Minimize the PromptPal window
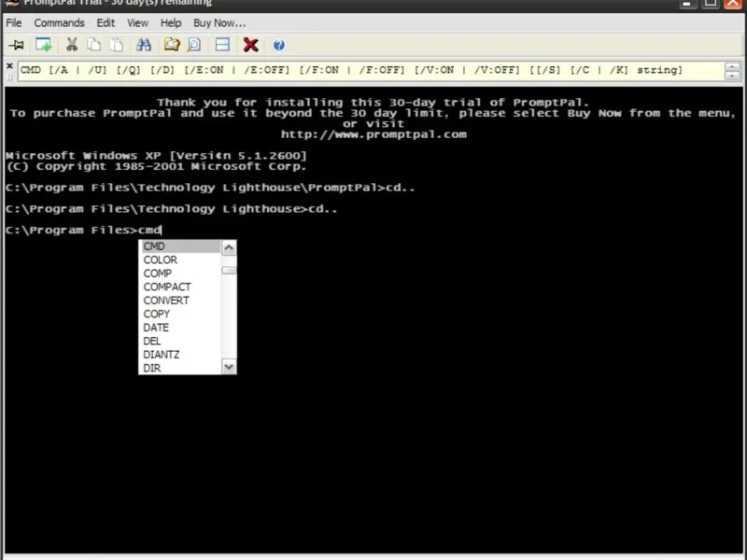 click(x=687, y=4)
